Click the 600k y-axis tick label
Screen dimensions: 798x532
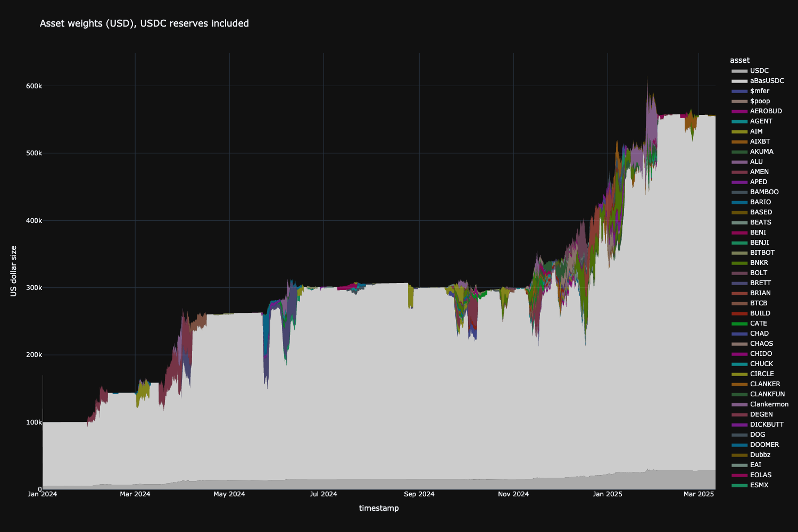click(x=34, y=86)
